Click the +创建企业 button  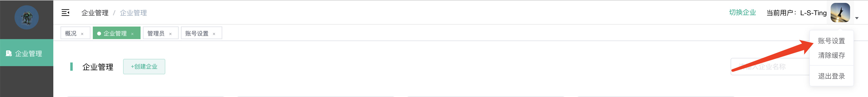tap(144, 66)
